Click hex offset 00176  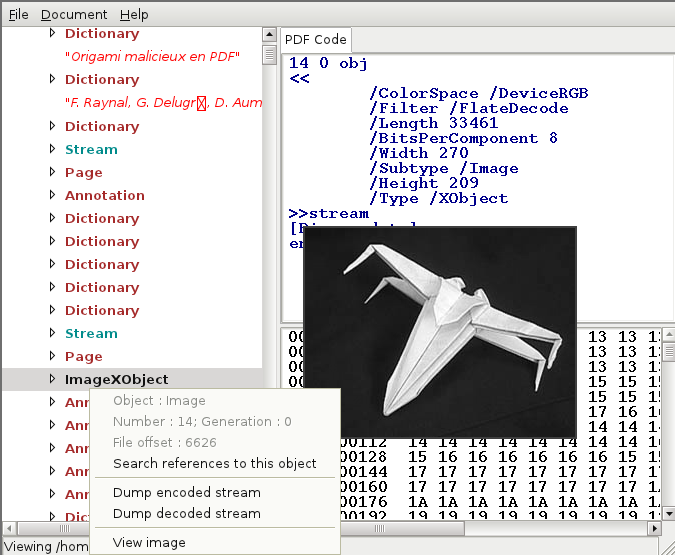point(364,502)
